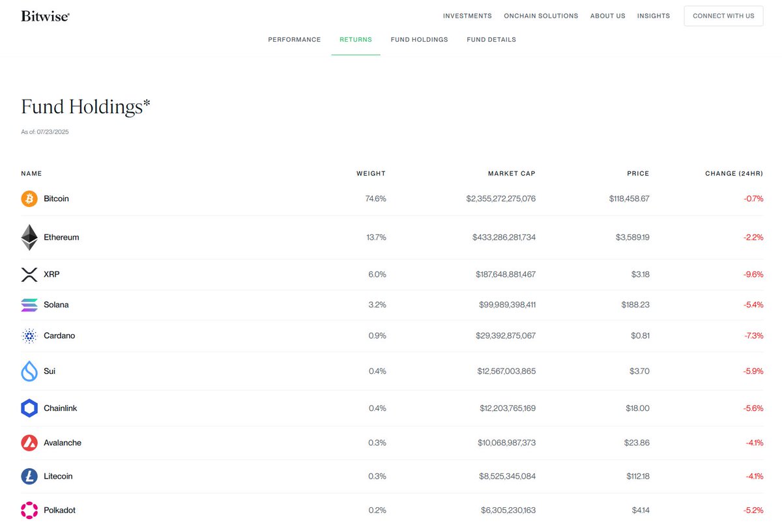Open the Investments menu

coord(467,16)
